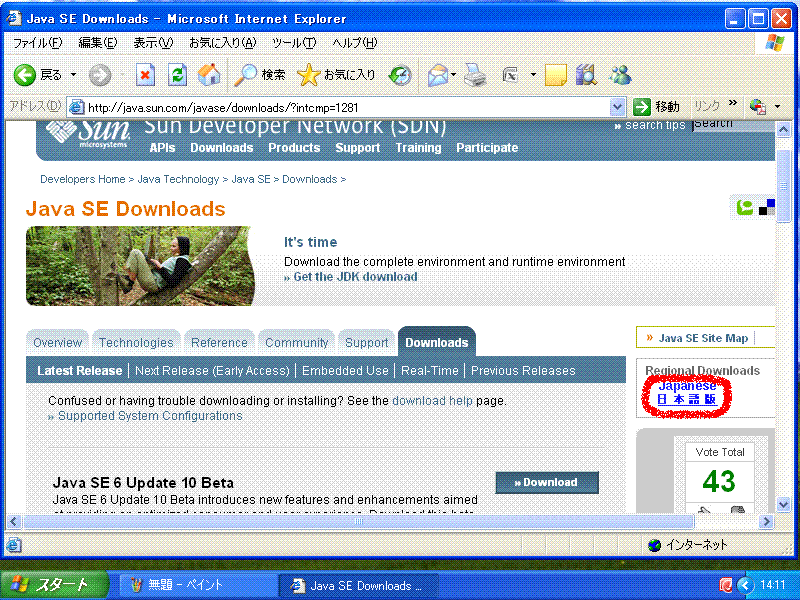The image size is (800, 600).
Task: Click the Download button for Java SE 6
Action: pos(547,482)
